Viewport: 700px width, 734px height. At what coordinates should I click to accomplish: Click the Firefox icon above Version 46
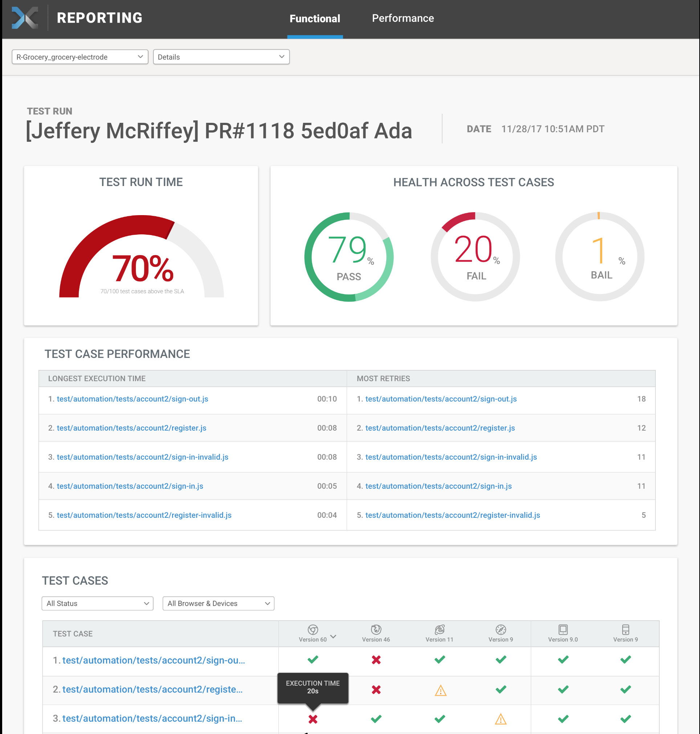pos(376,629)
